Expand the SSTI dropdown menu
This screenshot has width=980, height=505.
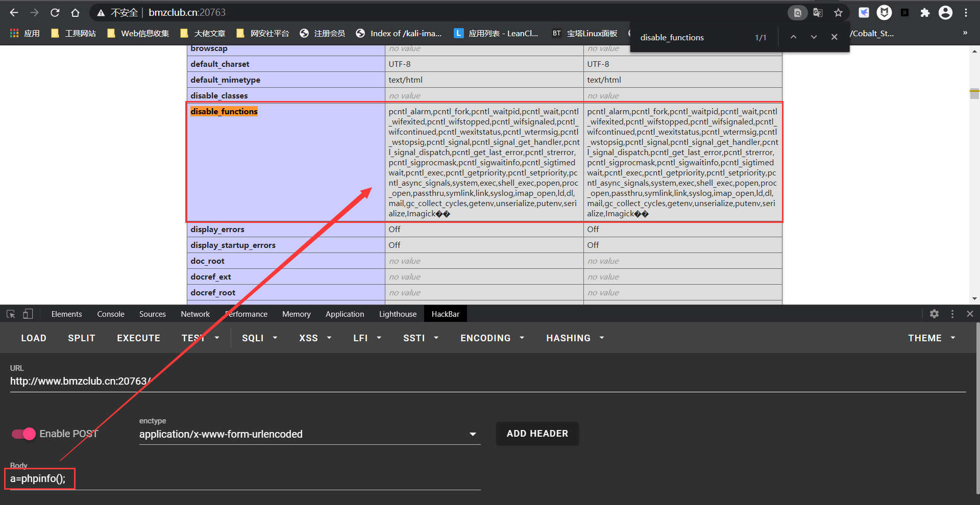[421, 338]
